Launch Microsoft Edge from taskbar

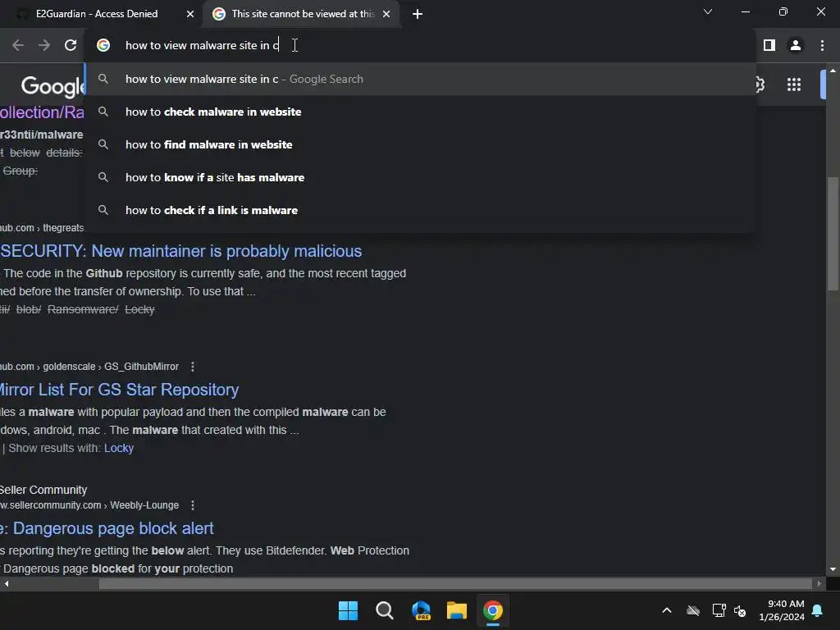tap(421, 610)
